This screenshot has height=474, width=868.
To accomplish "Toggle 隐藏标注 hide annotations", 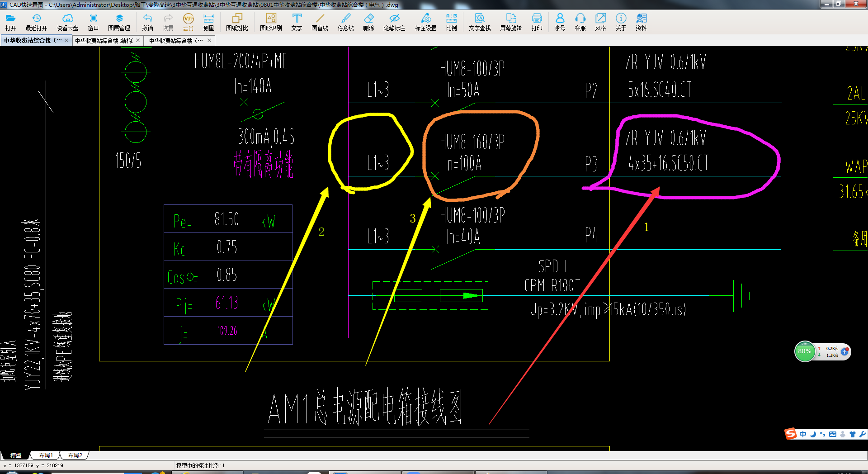I will click(x=394, y=22).
